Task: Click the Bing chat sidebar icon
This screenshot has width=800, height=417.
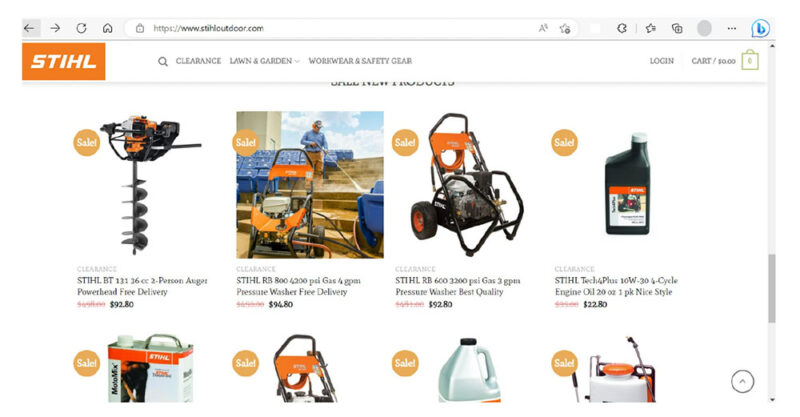Action: (x=760, y=28)
